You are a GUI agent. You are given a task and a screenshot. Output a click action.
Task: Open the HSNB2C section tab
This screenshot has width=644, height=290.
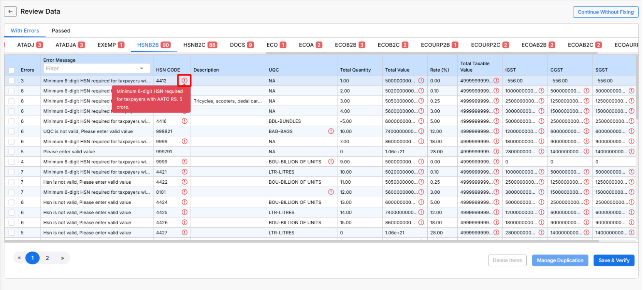pos(200,45)
